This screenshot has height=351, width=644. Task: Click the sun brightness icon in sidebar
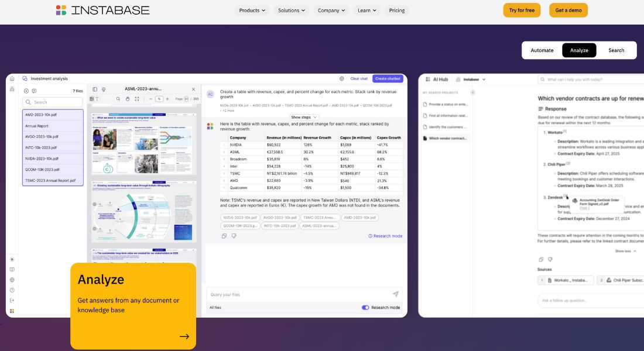click(x=12, y=260)
